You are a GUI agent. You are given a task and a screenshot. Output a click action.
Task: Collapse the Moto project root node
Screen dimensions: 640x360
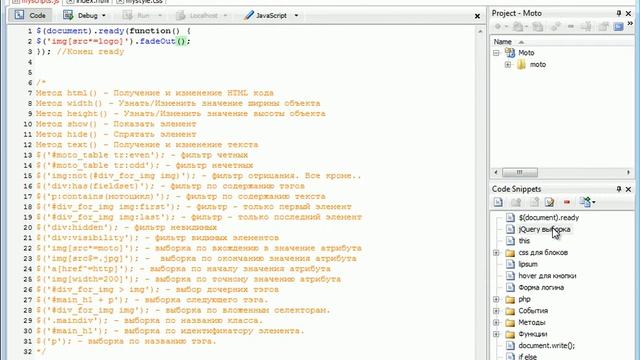496,53
